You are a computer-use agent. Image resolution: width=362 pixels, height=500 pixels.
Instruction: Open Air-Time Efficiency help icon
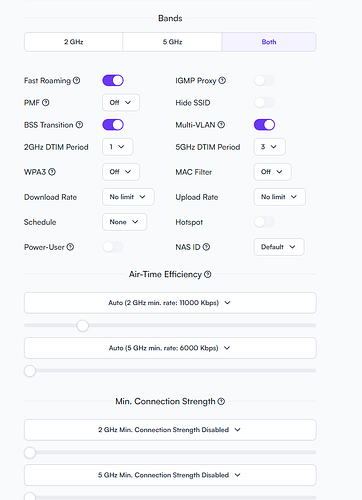[x=208, y=274]
